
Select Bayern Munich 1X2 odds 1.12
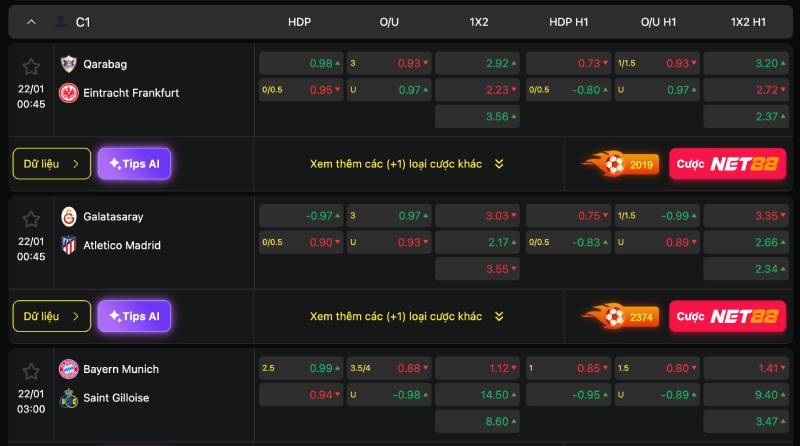tap(477, 368)
